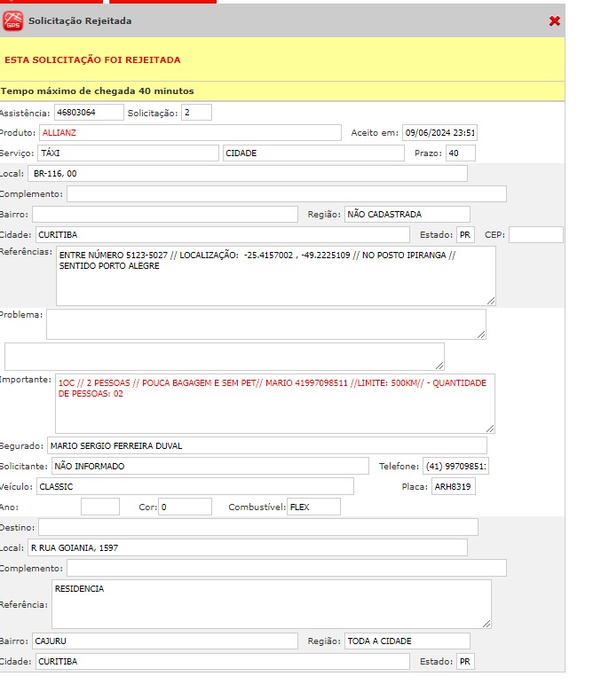
Task: Click the Serviço field TÁXI
Action: point(128,153)
